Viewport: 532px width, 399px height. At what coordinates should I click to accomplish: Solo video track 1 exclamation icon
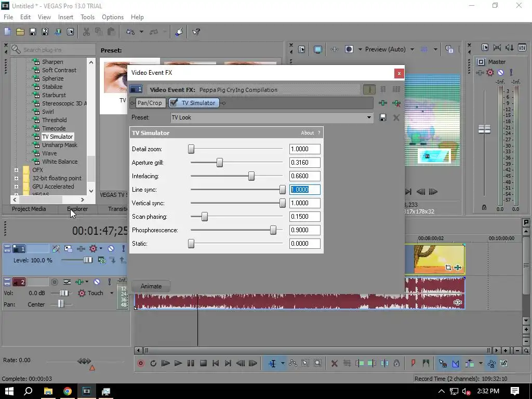coord(124,249)
